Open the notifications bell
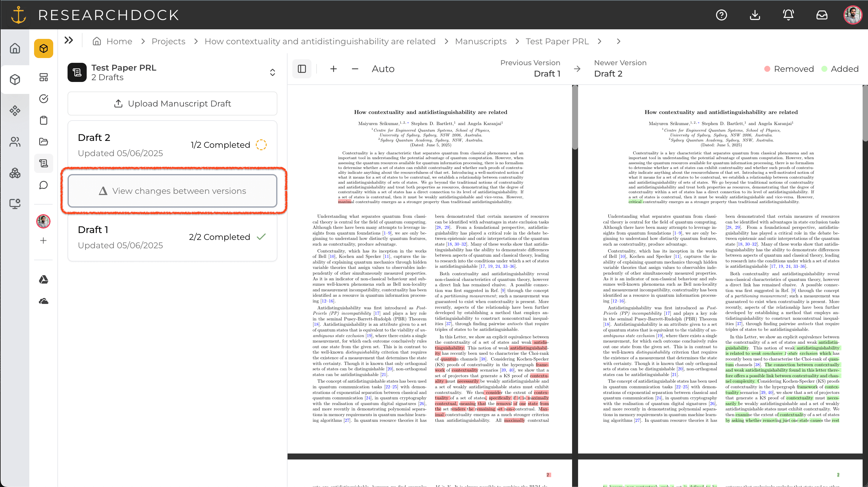Image resolution: width=868 pixels, height=487 pixels. click(x=788, y=15)
